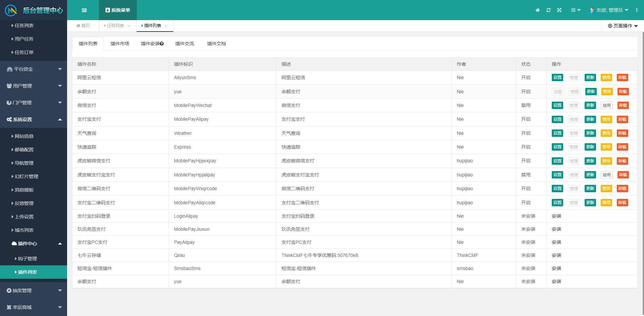Screen dimensions: 644x316
Task: Go to the home icon in the top bar
Action: (537, 10)
